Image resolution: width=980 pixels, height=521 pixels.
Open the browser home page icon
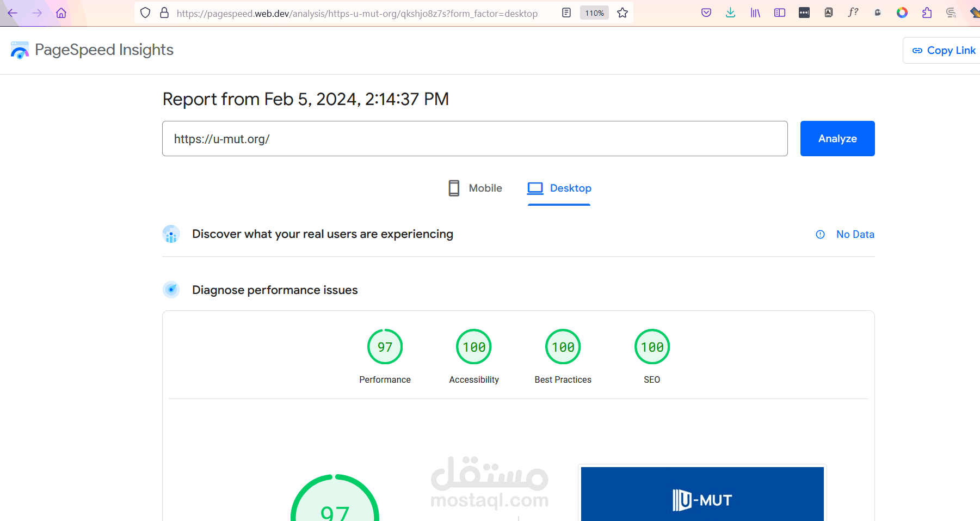pos(61,13)
